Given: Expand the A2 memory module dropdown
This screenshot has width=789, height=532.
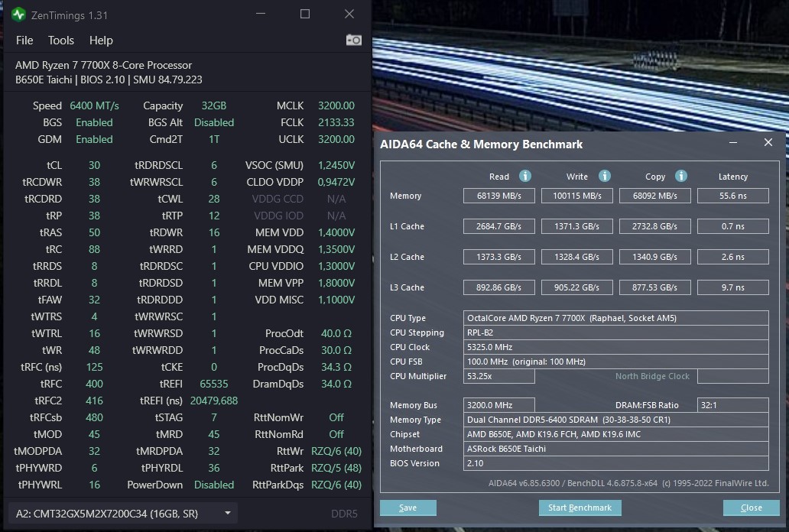Looking at the screenshot, I should (x=123, y=514).
